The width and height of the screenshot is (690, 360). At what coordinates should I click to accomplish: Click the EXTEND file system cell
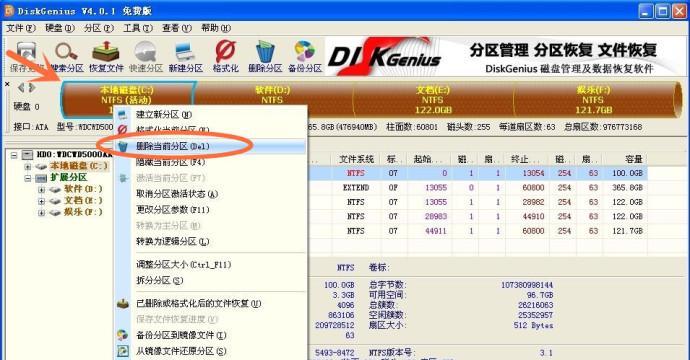point(356,187)
